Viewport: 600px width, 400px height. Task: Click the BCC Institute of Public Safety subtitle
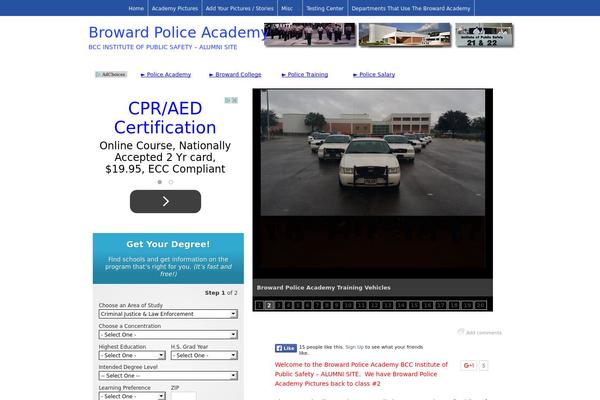click(163, 47)
